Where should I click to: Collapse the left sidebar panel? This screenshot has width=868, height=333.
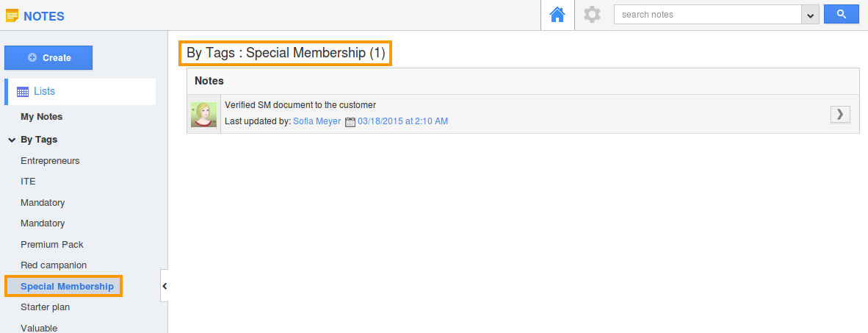164,286
